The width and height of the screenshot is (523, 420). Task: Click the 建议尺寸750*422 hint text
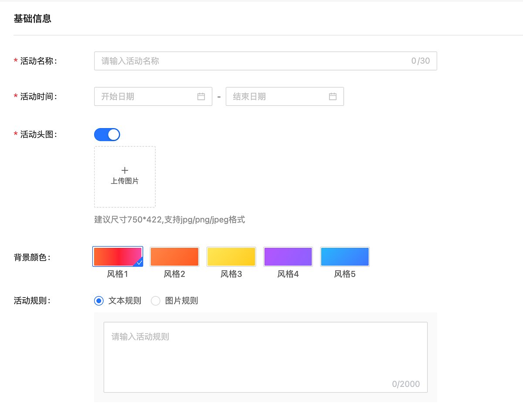point(170,220)
